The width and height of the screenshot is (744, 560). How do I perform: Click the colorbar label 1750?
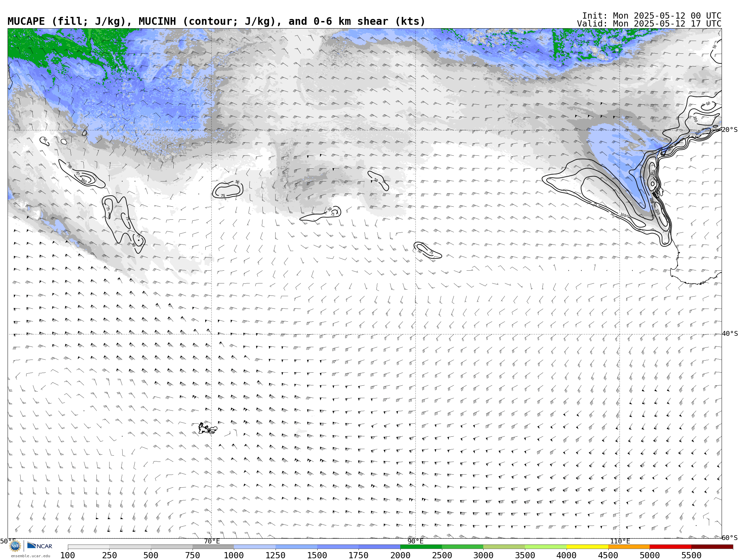359,556
